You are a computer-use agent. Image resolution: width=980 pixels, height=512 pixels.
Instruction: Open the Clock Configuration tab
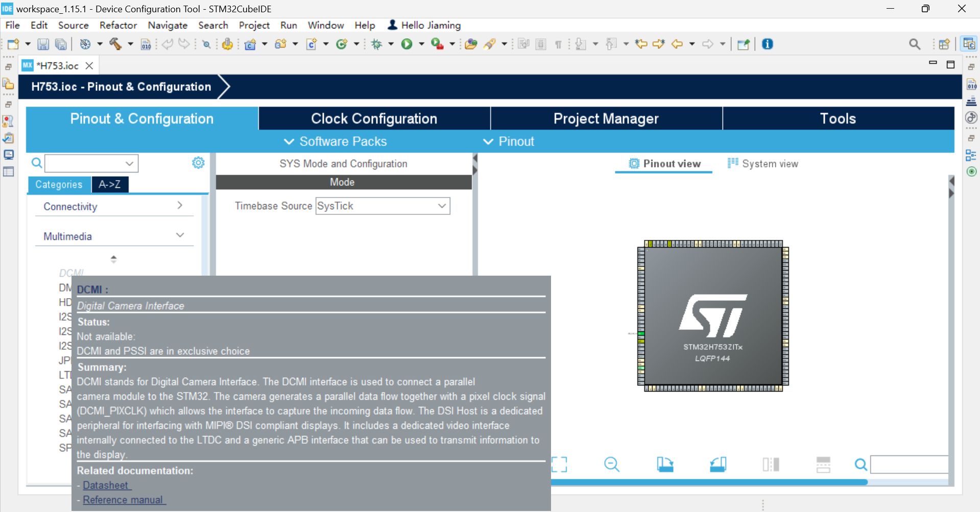click(x=373, y=118)
